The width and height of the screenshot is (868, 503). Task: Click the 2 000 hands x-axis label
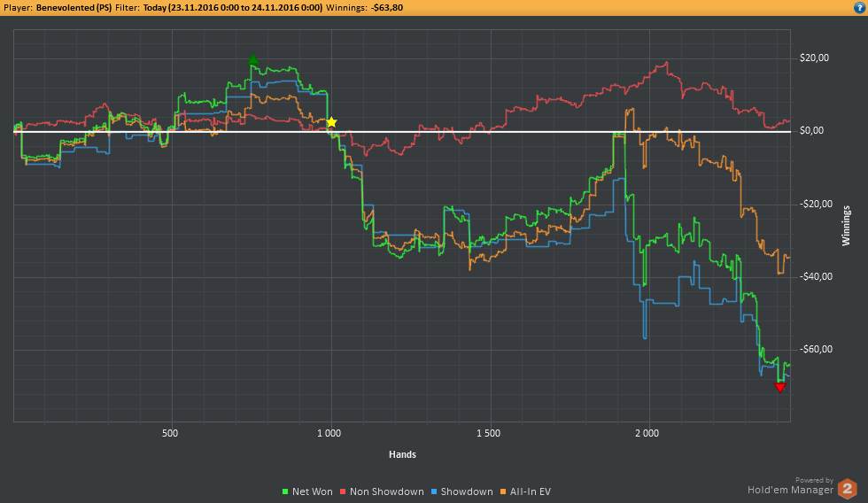pos(647,433)
